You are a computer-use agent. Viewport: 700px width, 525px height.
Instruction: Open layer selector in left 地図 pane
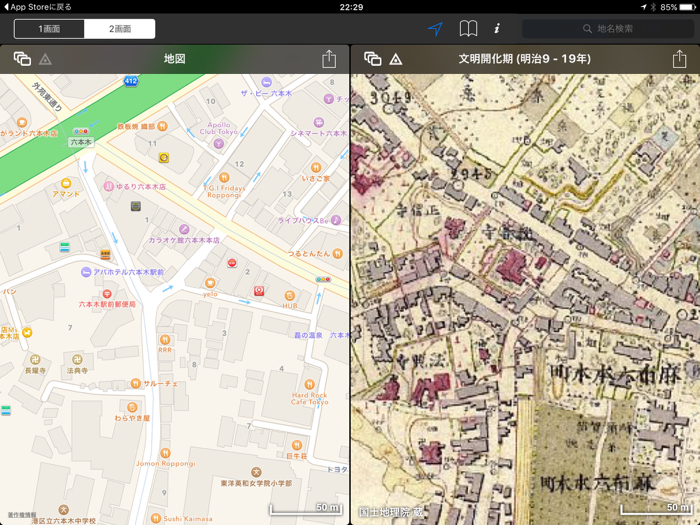(x=21, y=59)
